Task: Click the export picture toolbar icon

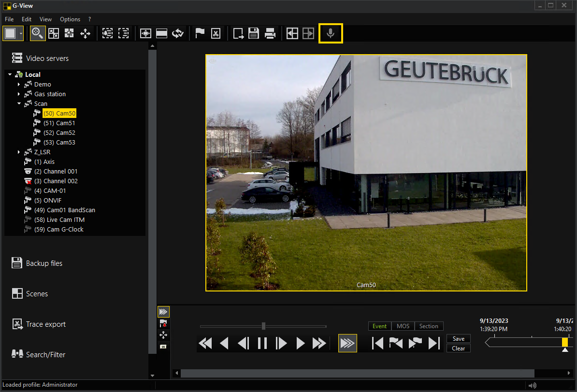Action: [238, 33]
